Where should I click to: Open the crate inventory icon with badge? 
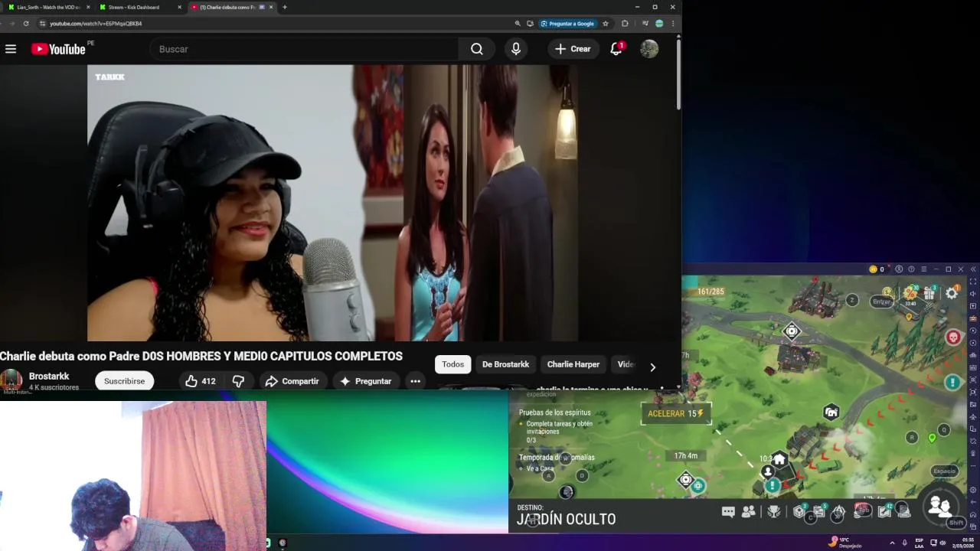point(800,511)
